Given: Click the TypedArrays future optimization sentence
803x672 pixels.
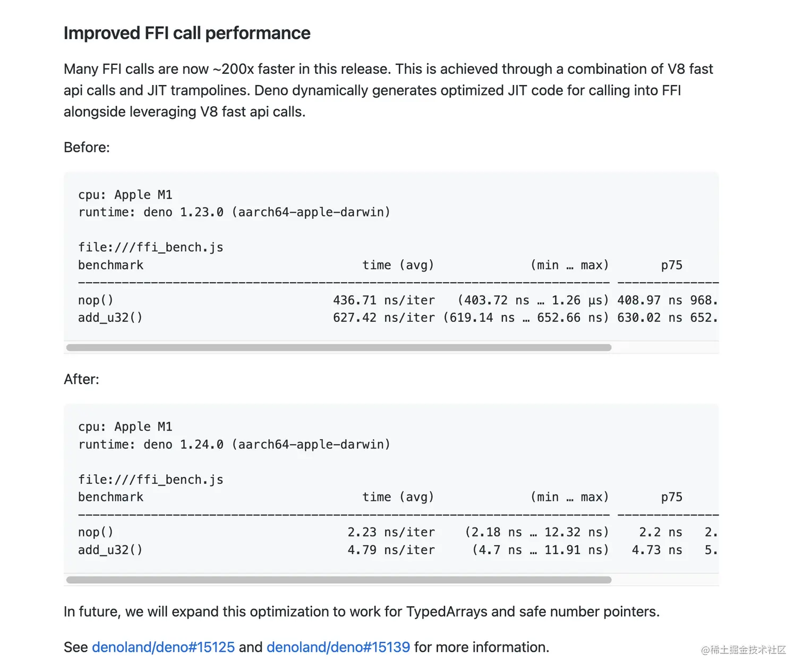Looking at the screenshot, I should [362, 611].
